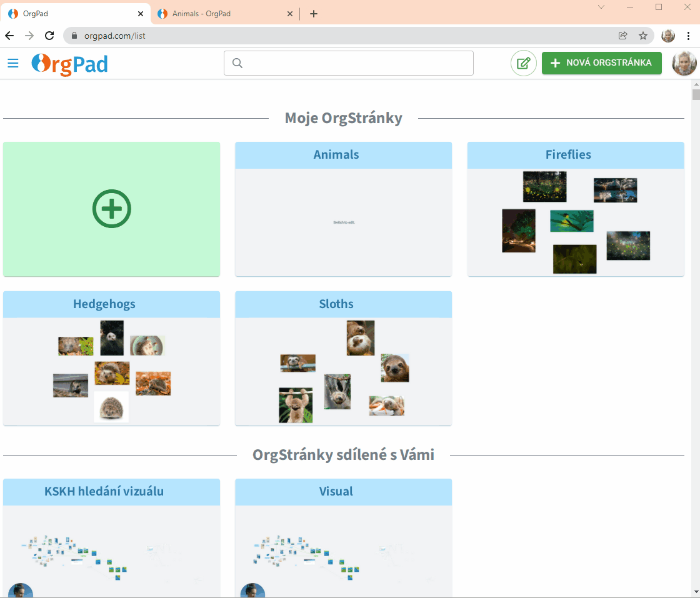700x598 pixels.
Task: Open the Sloths page thumbnail
Action: click(343, 371)
